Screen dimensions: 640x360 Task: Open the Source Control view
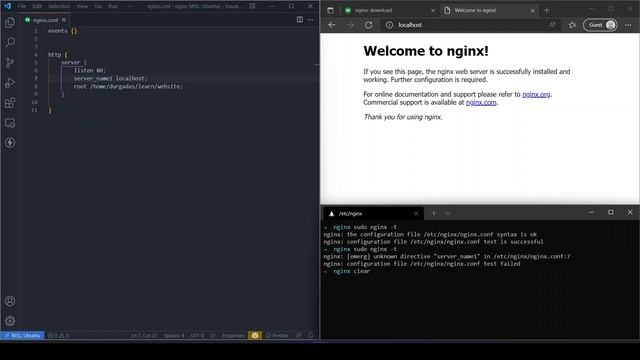[10, 62]
